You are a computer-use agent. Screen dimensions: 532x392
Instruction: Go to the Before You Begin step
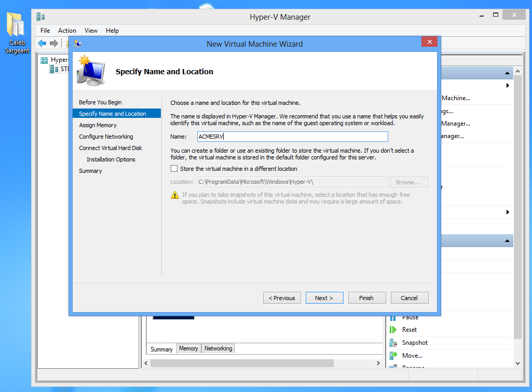(100, 102)
